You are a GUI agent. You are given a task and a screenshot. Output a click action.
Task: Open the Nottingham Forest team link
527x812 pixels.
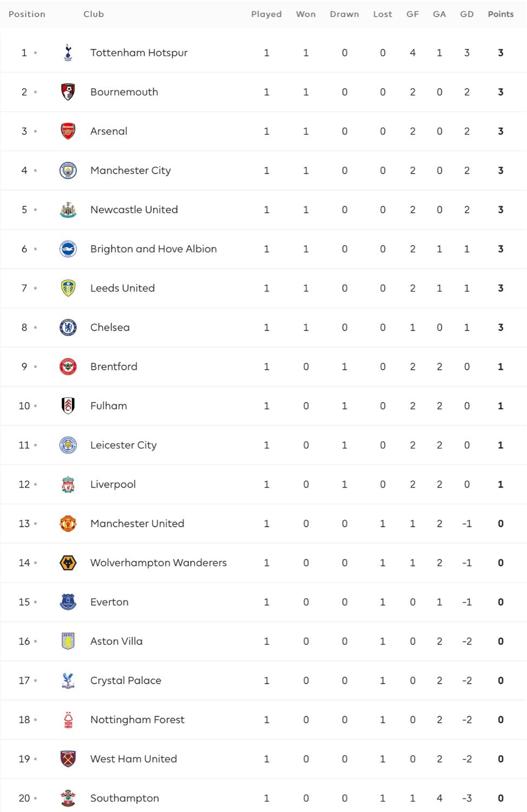138,719
